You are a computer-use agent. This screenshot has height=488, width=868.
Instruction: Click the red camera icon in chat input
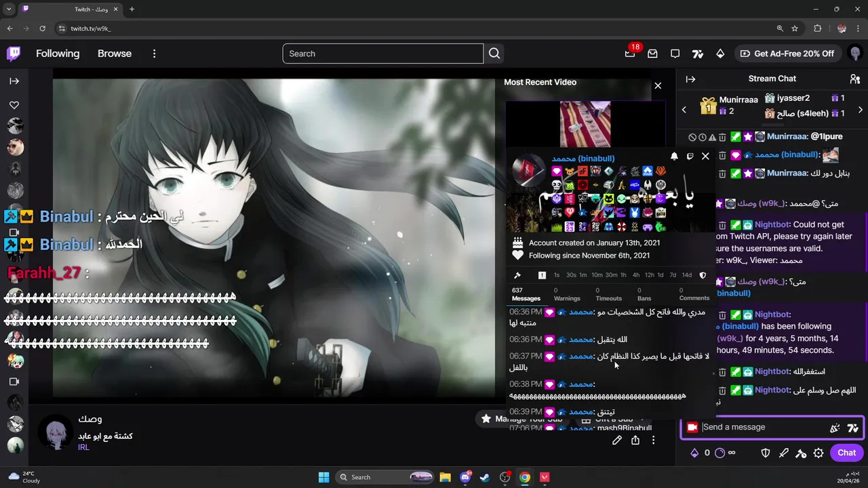[692, 427]
